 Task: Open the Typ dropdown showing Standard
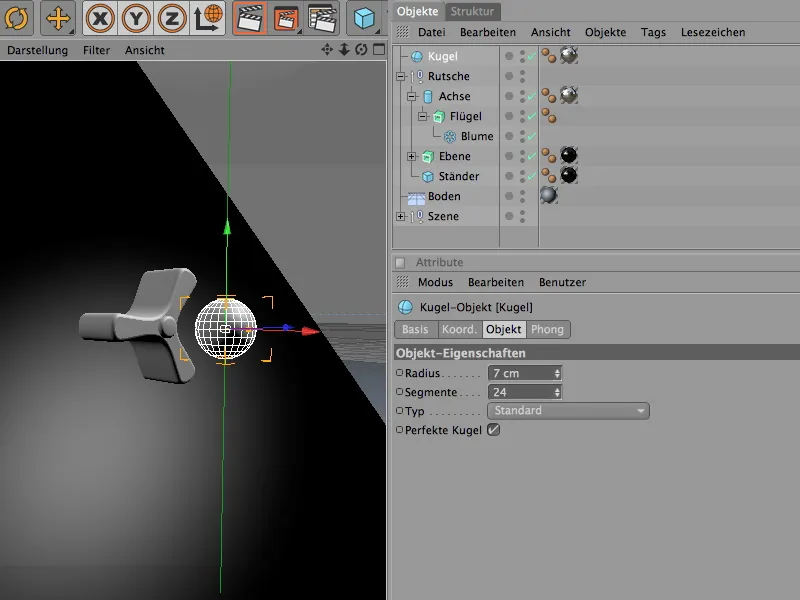(x=567, y=411)
